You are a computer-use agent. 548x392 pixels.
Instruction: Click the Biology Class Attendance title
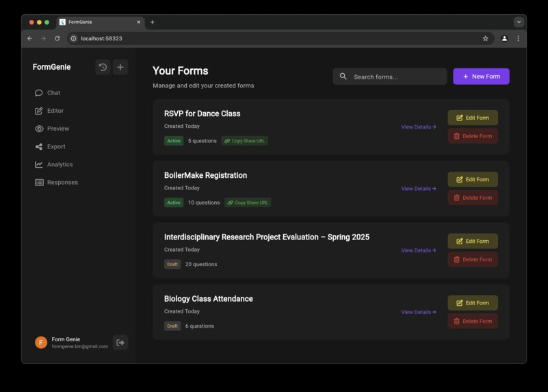(208, 299)
